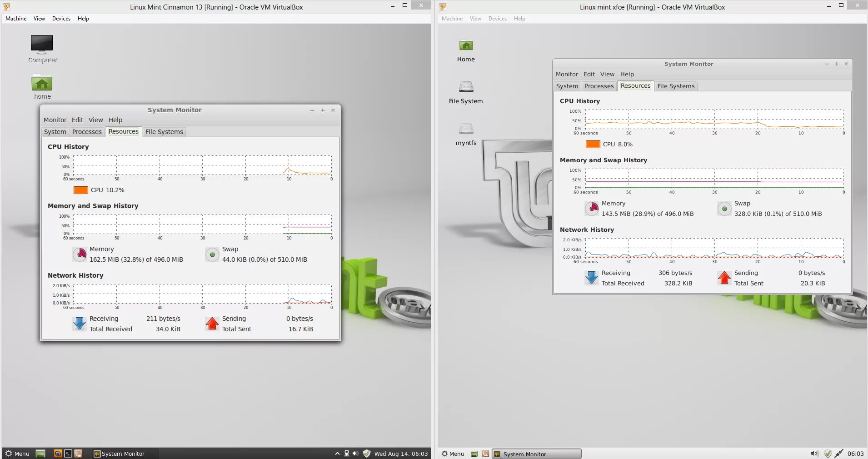Open Machine menu of Cinnamon VirtualBox window
The width and height of the screenshot is (868, 459).
[16, 19]
